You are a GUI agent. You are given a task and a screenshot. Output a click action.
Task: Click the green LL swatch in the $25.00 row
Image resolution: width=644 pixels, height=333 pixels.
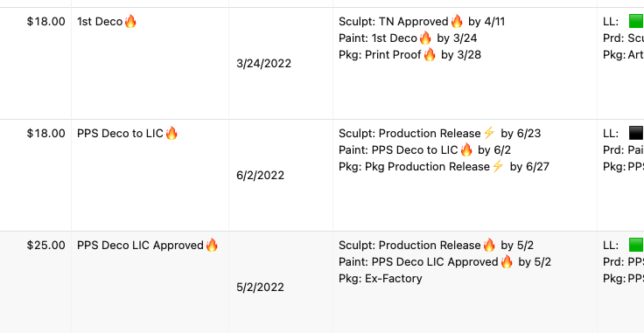[636, 245]
